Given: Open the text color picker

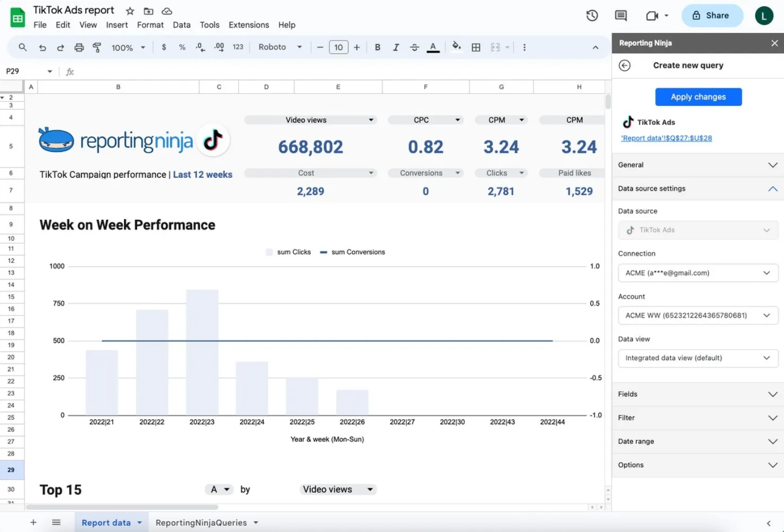Looking at the screenshot, I should click(433, 47).
